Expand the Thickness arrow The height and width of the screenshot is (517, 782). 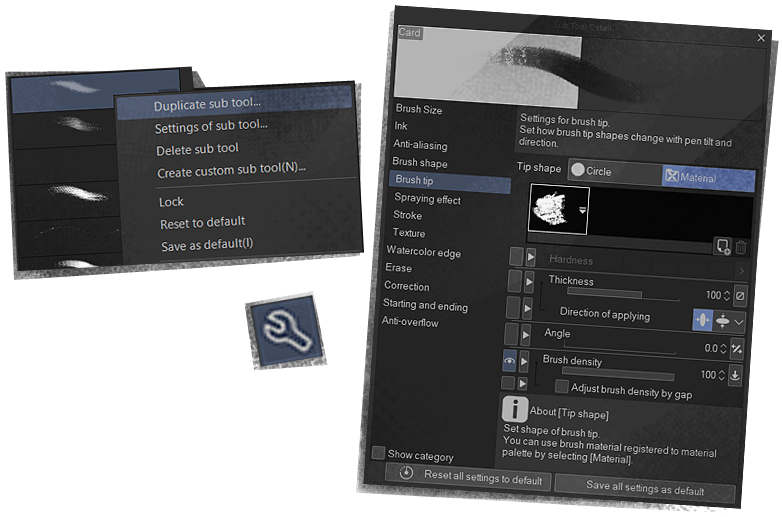(529, 282)
